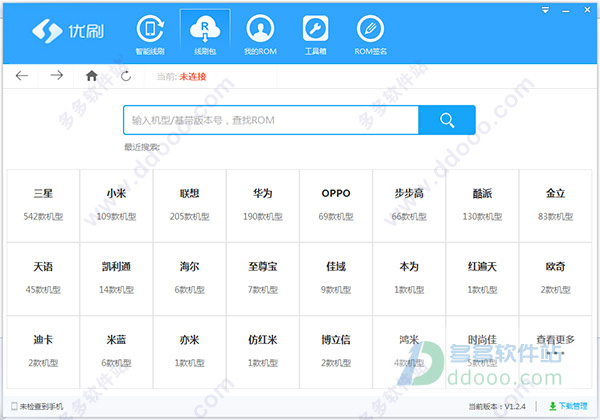The height and width of the screenshot is (420, 600).
Task: Select the 亦米 brand tile
Action: [189, 352]
